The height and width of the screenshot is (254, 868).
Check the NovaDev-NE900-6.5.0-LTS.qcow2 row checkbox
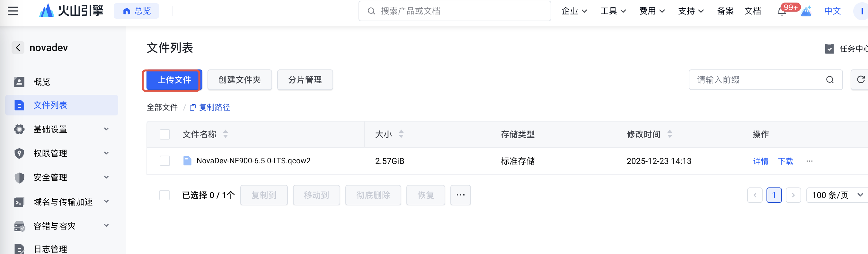pos(165,161)
